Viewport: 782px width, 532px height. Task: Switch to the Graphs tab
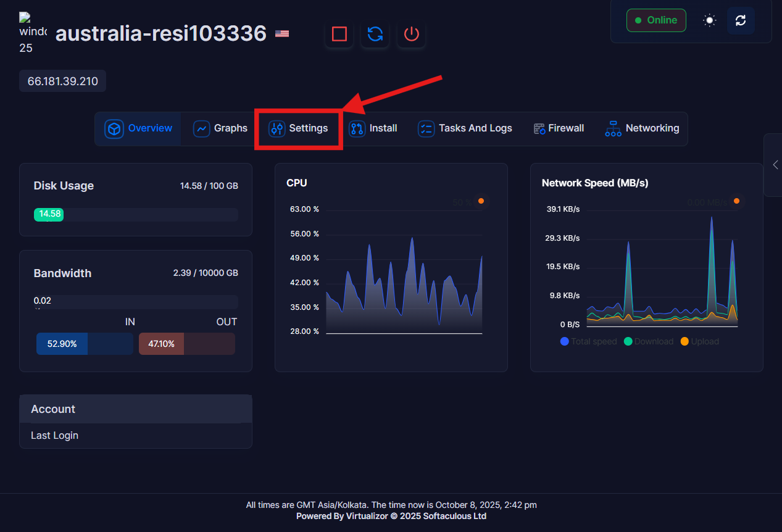220,128
